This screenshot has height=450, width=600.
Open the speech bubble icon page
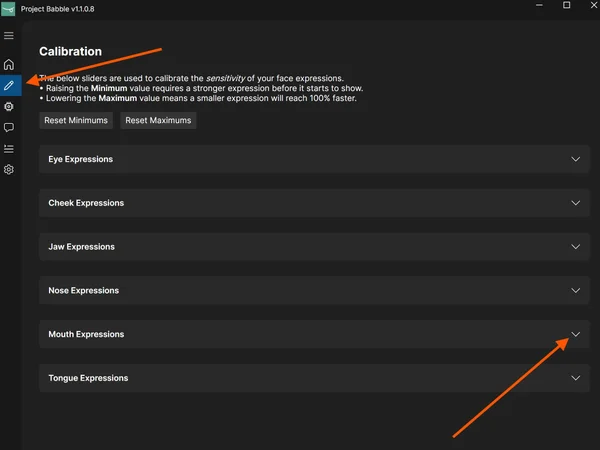coord(9,128)
